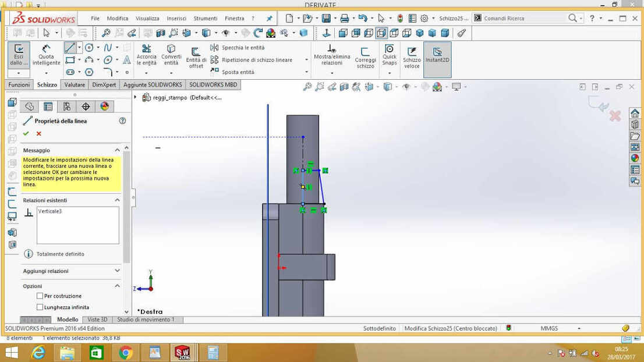Click the Rebuild traffic light icon

click(400, 18)
